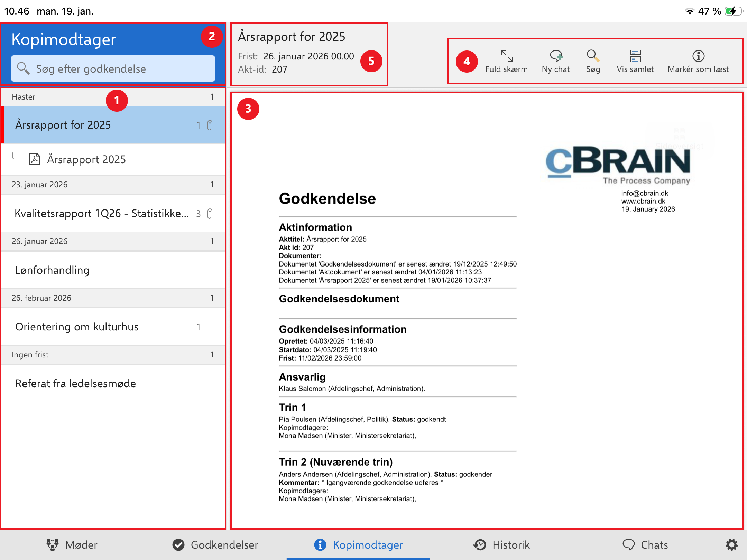Click the Ingen frist group header

pyautogui.click(x=113, y=355)
